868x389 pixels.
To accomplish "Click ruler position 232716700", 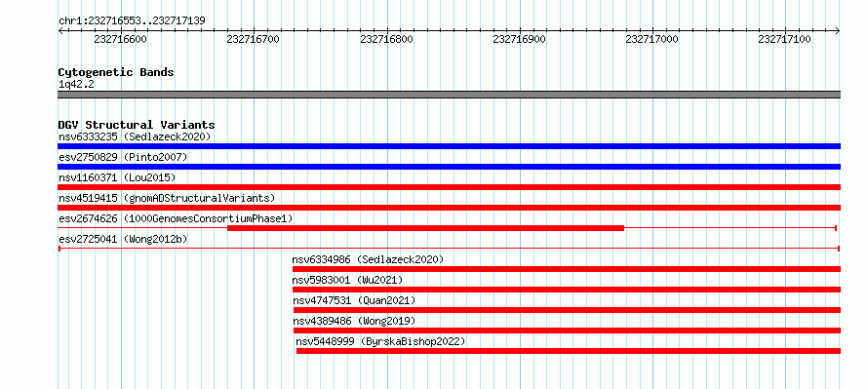I will click(x=254, y=39).
